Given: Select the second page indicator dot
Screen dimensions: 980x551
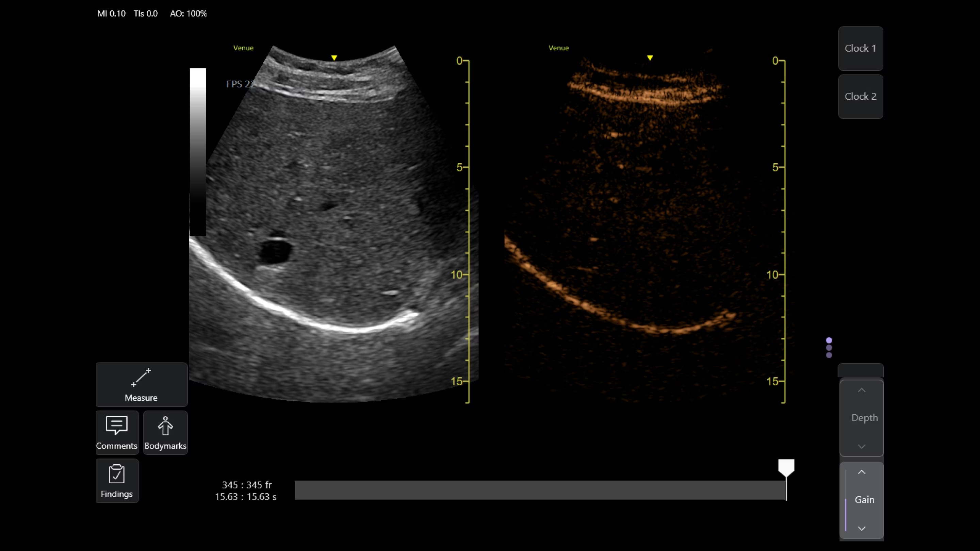Looking at the screenshot, I should (x=829, y=348).
